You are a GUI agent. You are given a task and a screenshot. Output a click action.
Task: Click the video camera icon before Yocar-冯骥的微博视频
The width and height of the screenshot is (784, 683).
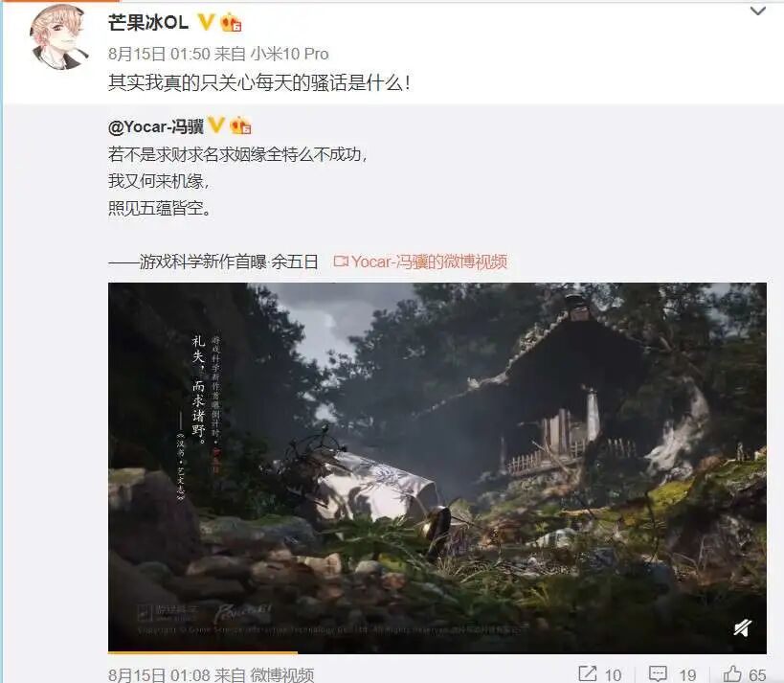click(341, 262)
